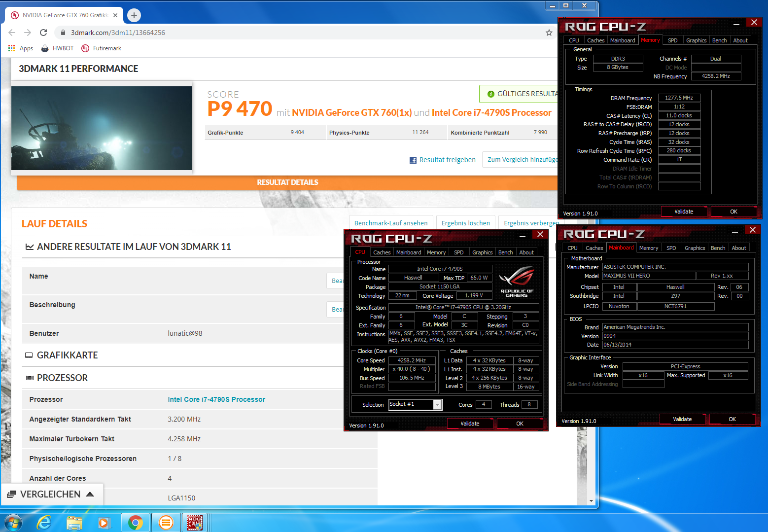Screen dimensions: 768x532
Task: Open Windows Media Player taskbar icon
Action: 104,523
